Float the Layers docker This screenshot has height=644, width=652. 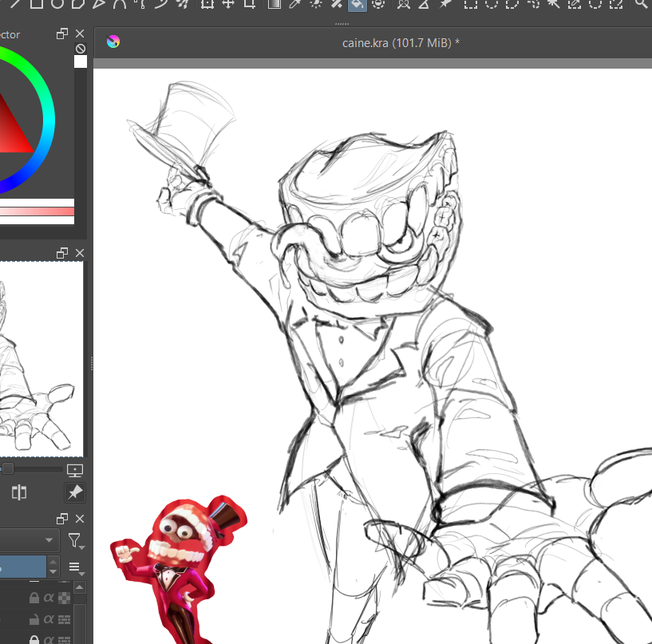[x=62, y=519]
